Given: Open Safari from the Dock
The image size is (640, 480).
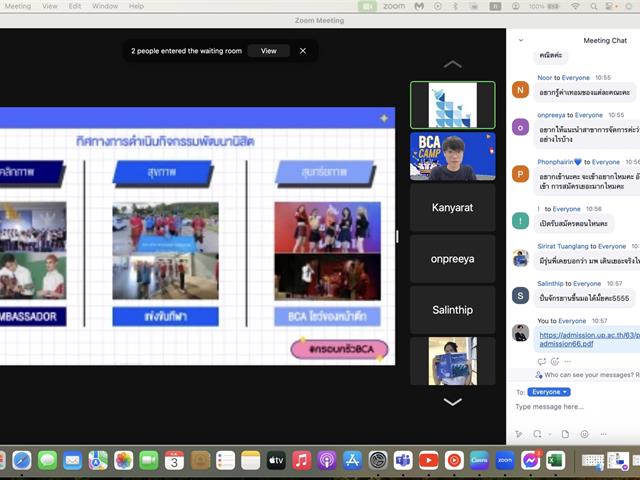Looking at the screenshot, I should point(22,461).
